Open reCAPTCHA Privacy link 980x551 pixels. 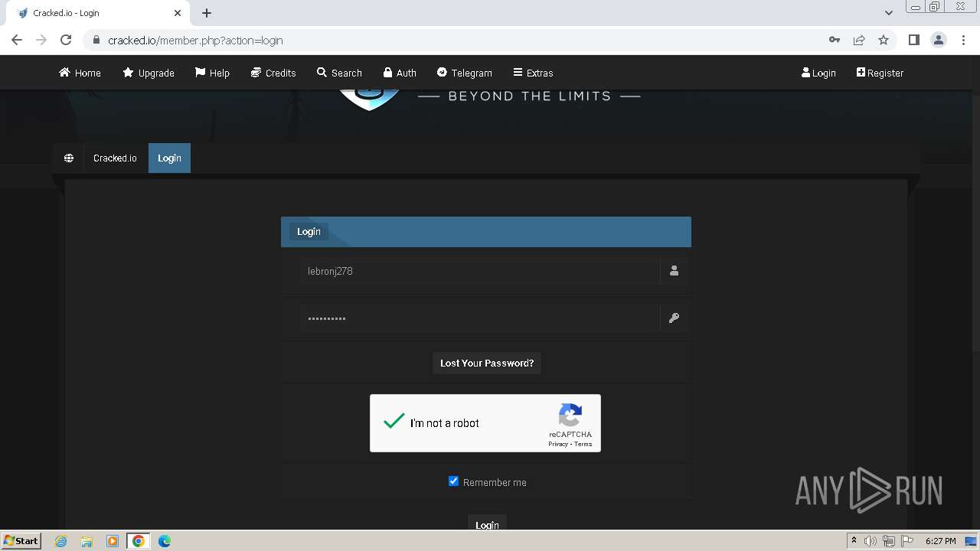point(557,444)
